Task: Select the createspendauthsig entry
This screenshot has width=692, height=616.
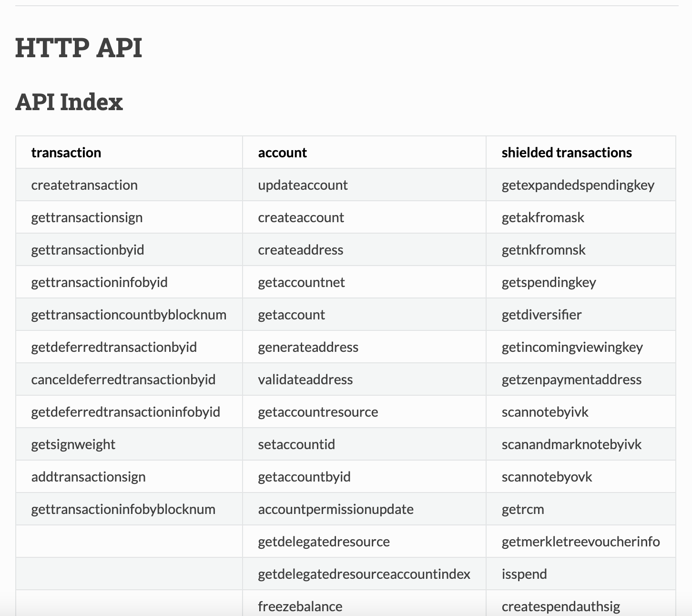Action: pos(561,606)
